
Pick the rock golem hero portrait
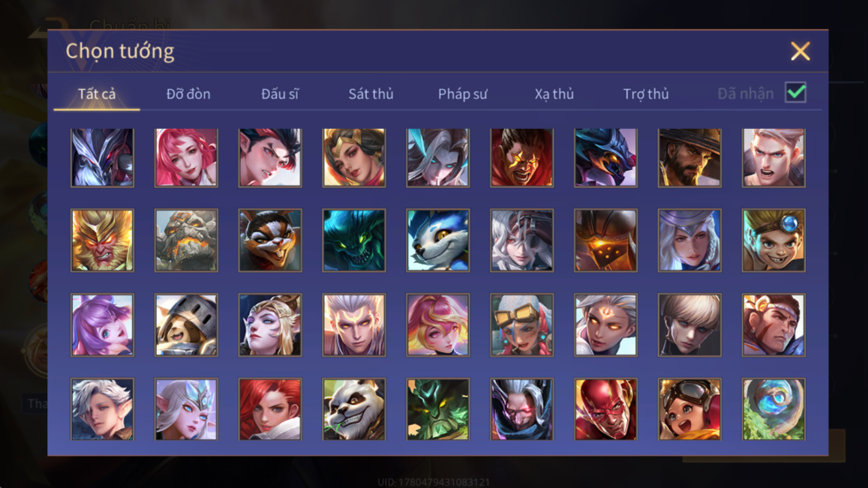point(186,240)
